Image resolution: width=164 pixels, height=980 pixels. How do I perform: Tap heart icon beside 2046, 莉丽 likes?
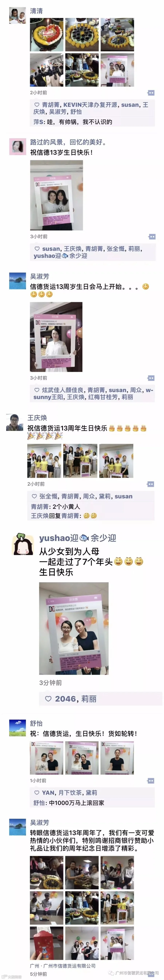[x=48, y=698]
